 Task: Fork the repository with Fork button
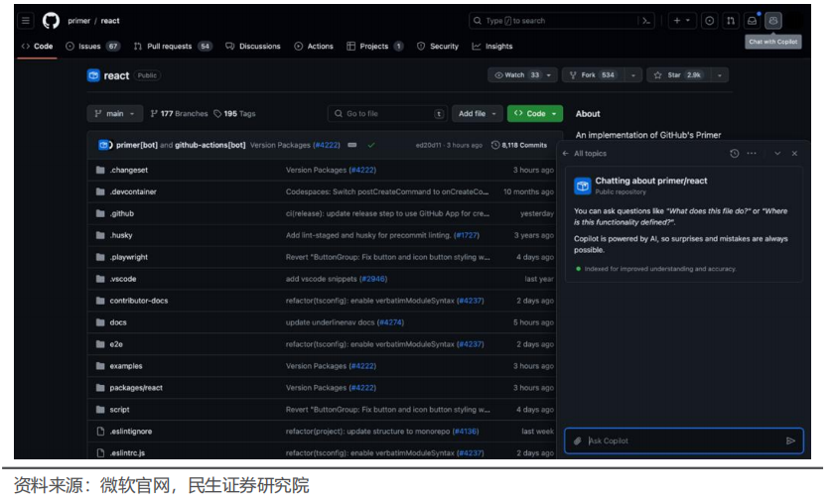tap(595, 75)
